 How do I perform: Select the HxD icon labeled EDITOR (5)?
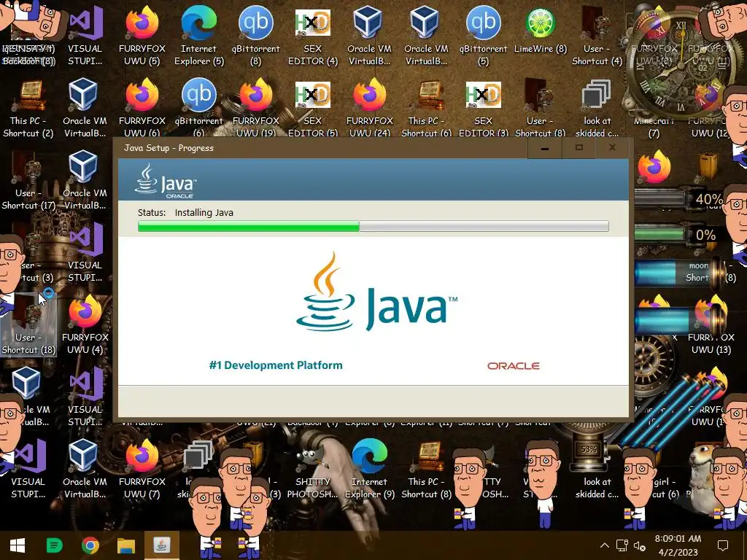pyautogui.click(x=312, y=108)
